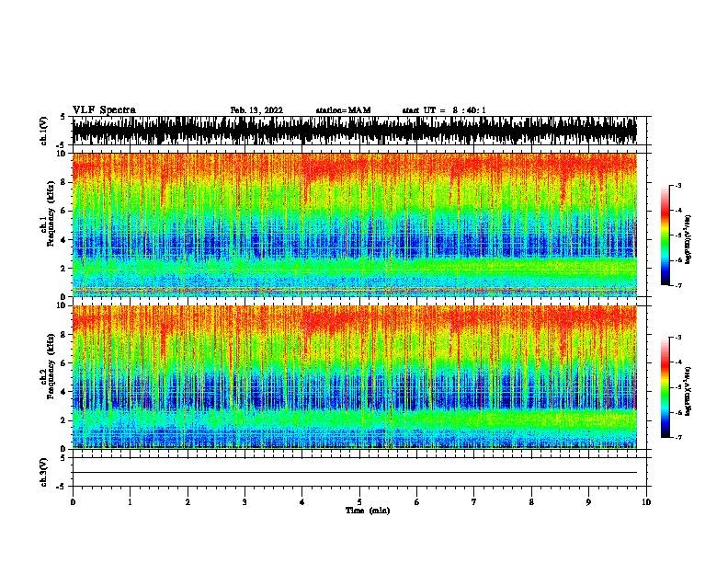Click the ch.1 frequency axis '10' tick label
The width and height of the screenshot is (728, 563).
[63, 154]
